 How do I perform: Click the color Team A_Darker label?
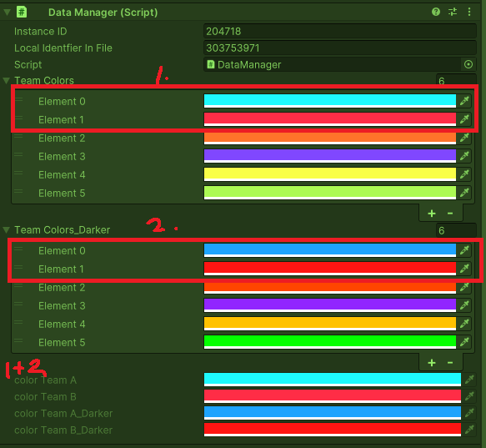point(63,413)
